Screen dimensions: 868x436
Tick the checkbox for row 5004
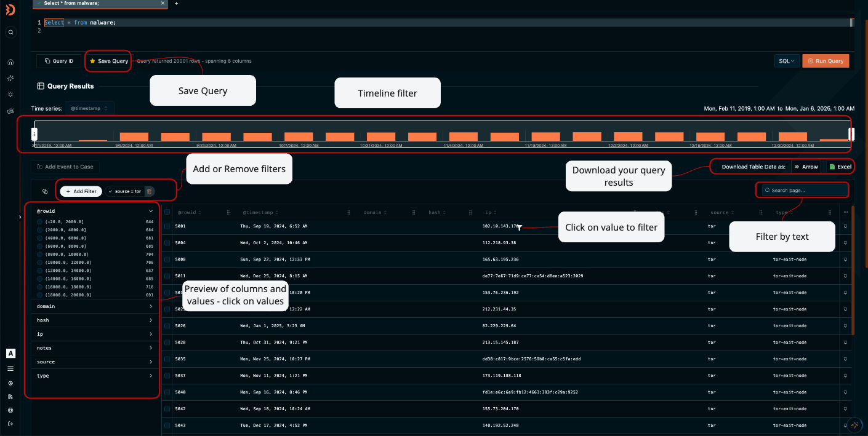pos(167,243)
